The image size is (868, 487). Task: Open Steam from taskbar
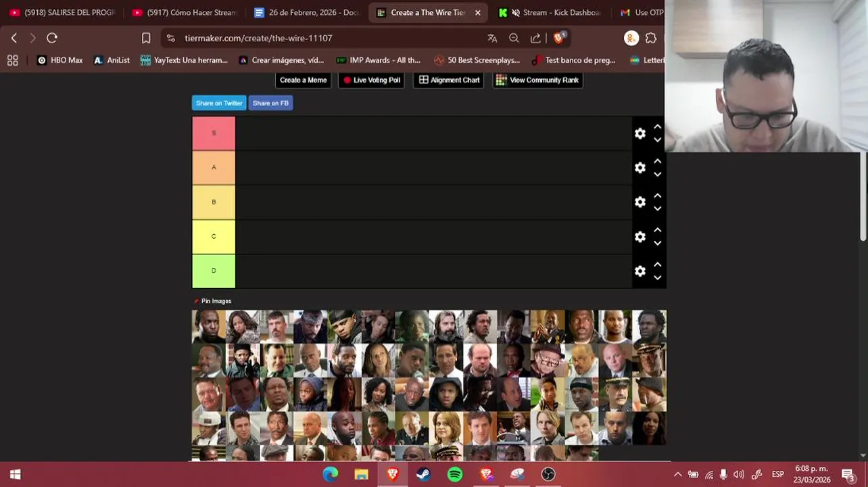pyautogui.click(x=424, y=474)
